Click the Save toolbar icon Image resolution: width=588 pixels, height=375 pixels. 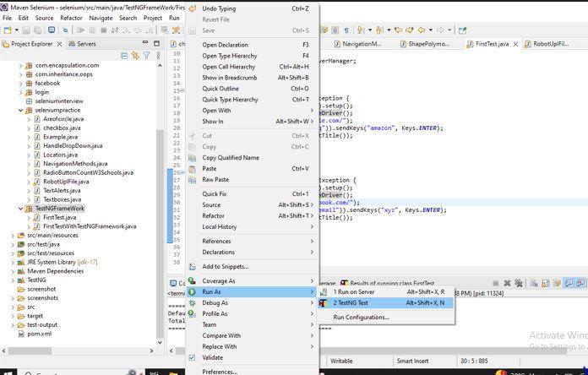click(26, 30)
